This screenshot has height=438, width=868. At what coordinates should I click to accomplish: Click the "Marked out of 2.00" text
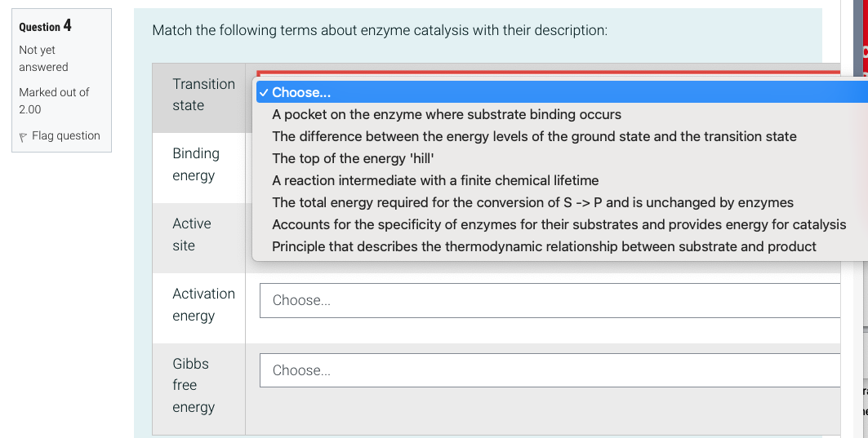pyautogui.click(x=54, y=100)
